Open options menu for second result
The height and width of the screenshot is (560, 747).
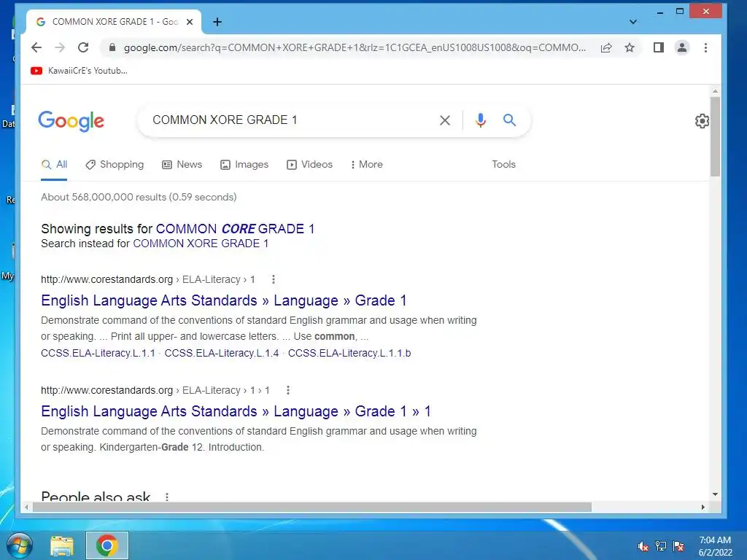(x=287, y=391)
